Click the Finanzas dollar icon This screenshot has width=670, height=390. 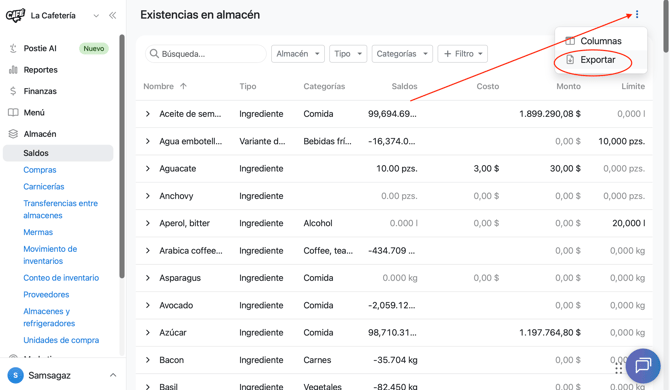point(13,91)
